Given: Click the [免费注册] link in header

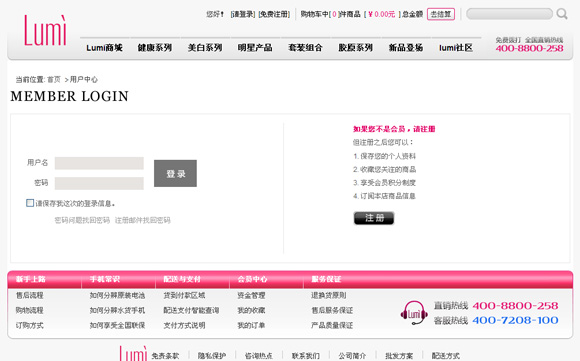Looking at the screenshot, I should point(274,14).
